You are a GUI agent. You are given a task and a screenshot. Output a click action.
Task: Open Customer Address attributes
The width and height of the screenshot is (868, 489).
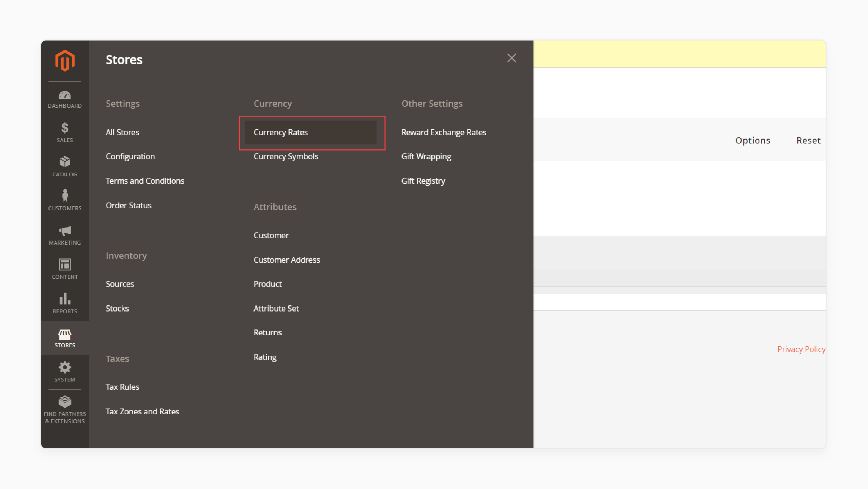287,260
